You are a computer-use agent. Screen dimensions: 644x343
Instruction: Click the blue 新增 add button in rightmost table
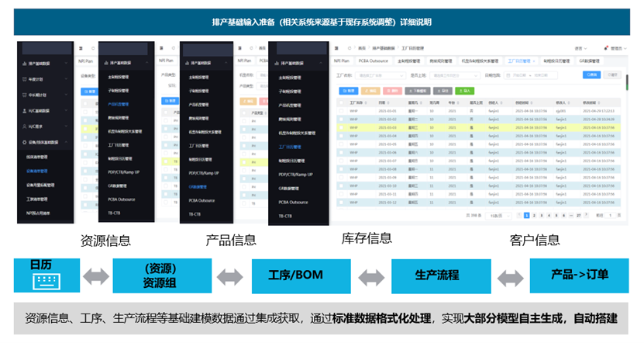pos(348,91)
